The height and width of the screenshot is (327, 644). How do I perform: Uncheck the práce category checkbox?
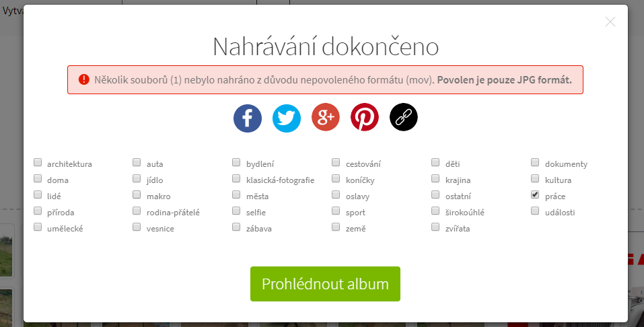(x=535, y=195)
